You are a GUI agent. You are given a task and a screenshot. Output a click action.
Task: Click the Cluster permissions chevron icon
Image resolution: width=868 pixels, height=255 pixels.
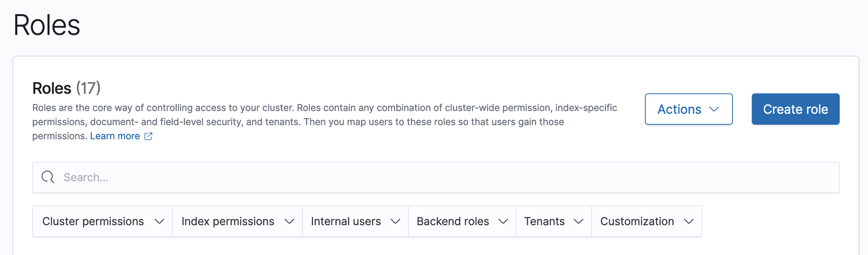click(x=160, y=221)
